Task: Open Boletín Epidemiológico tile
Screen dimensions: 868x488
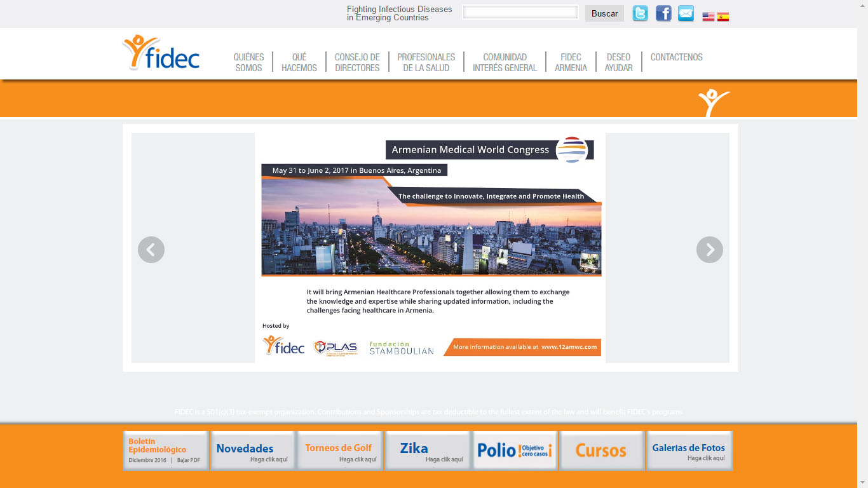Action: click(165, 451)
